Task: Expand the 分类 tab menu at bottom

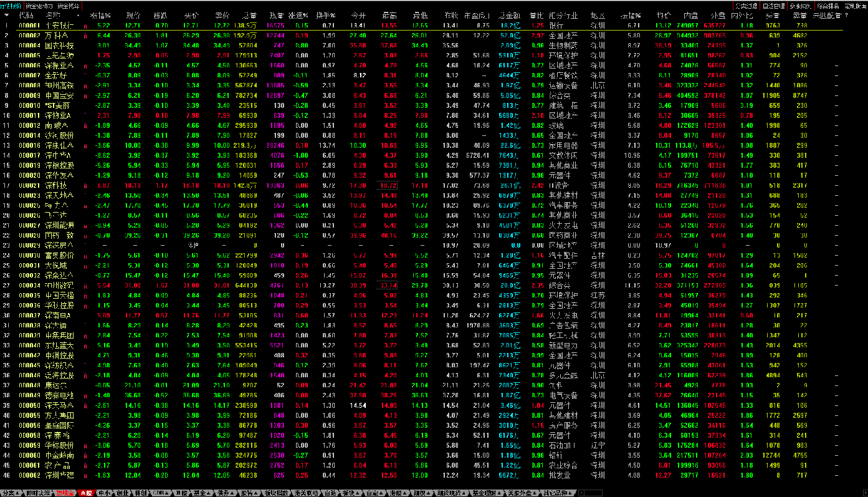Action: pyautogui.click(x=17, y=493)
